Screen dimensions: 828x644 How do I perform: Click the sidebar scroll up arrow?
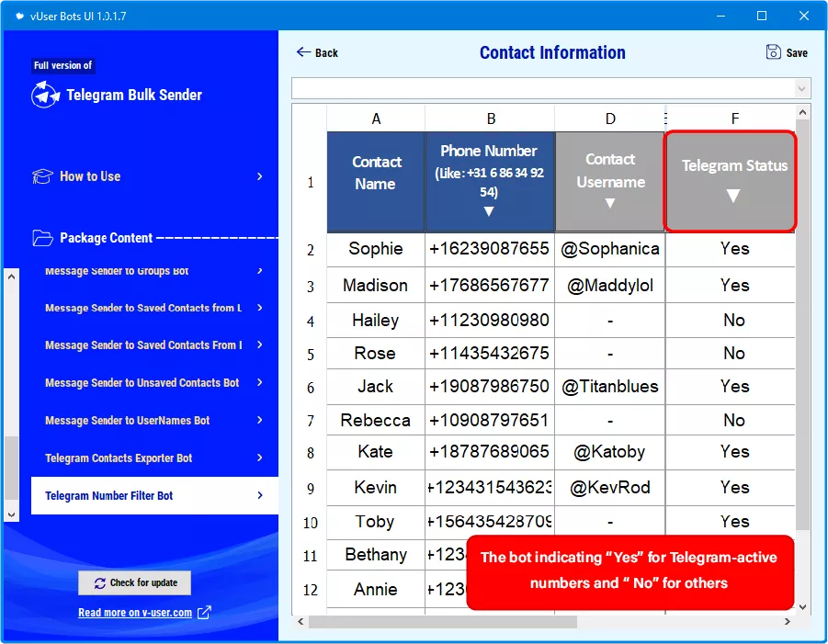point(12,277)
